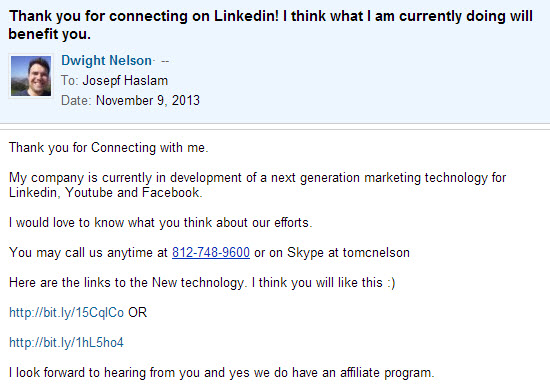Screen dimensions: 550x388
Task: Call the phone number 812-748-9600 link
Action: pyautogui.click(x=211, y=253)
